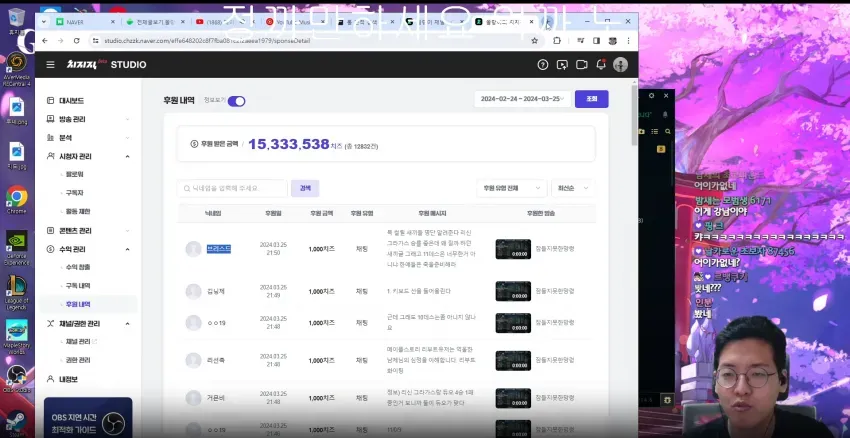Open the Recycle Bin desktop icon
This screenshot has height=438, width=850.
[x=16, y=21]
